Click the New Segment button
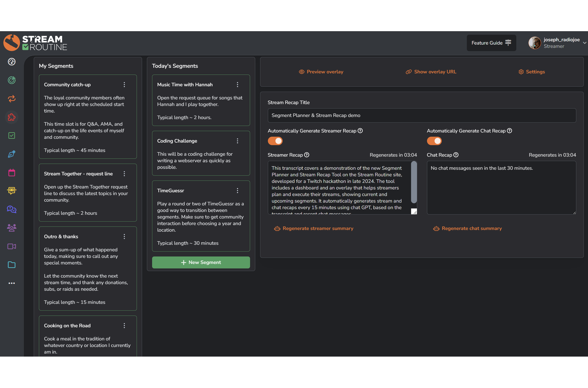588x388 pixels. tap(201, 262)
